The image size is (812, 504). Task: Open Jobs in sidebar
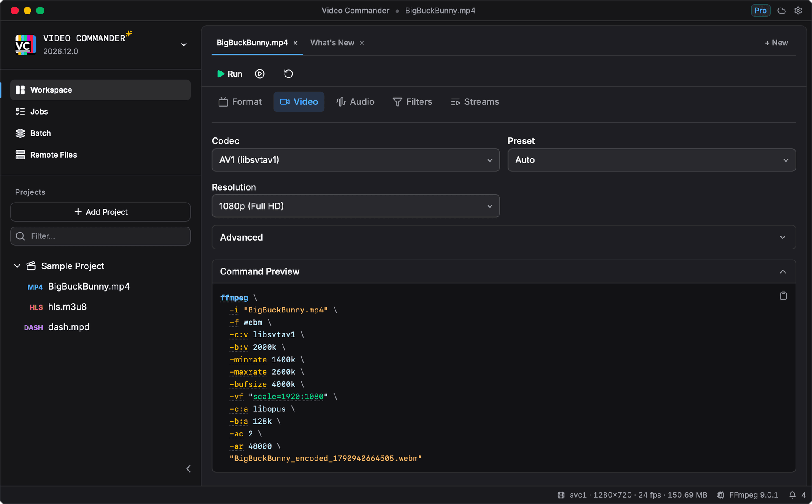[100, 112]
